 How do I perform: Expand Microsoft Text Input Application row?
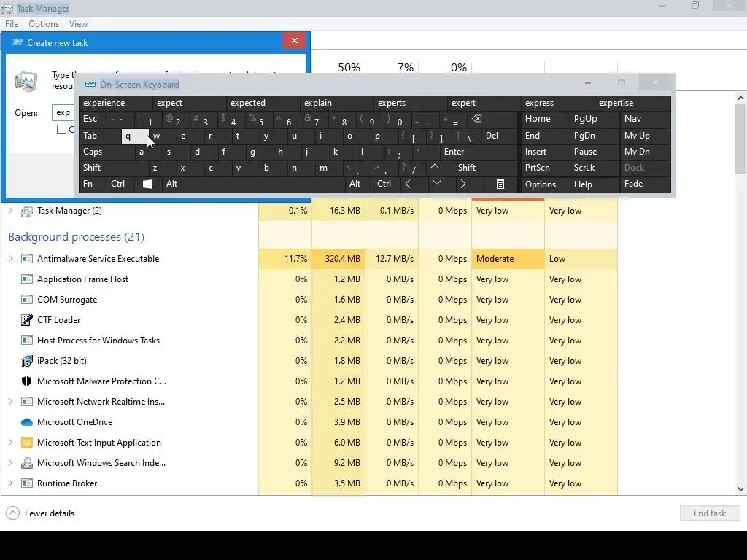pyautogui.click(x=10, y=443)
